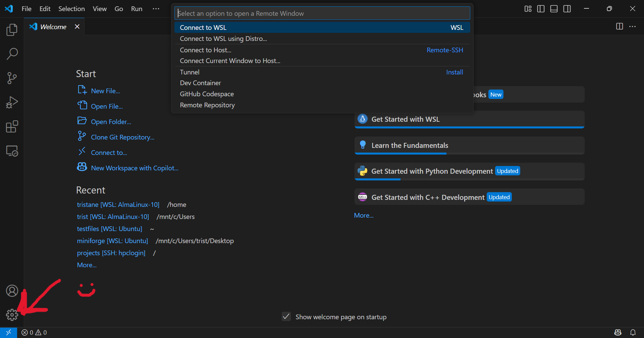The width and height of the screenshot is (644, 338).
Task: Choose Connect to Host option
Action: click(322, 50)
